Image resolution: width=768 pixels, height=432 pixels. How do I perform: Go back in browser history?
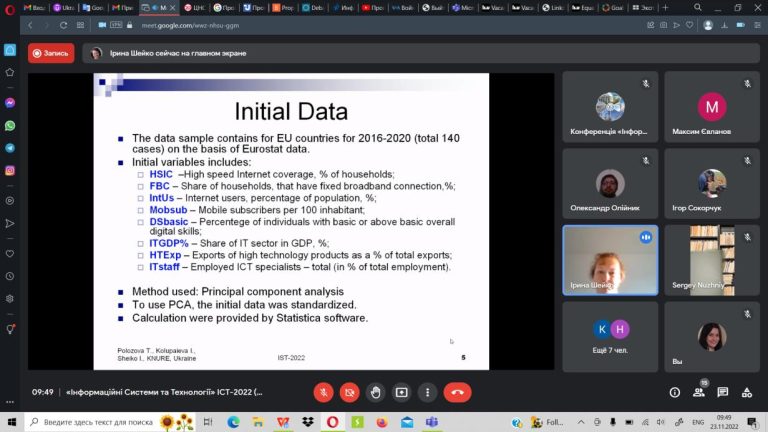click(30, 25)
